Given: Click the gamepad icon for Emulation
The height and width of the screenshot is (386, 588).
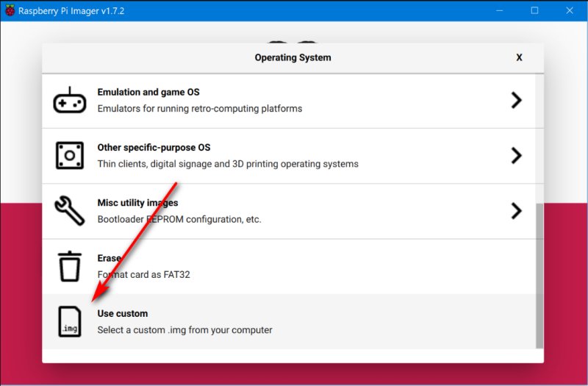Looking at the screenshot, I should 70,101.
